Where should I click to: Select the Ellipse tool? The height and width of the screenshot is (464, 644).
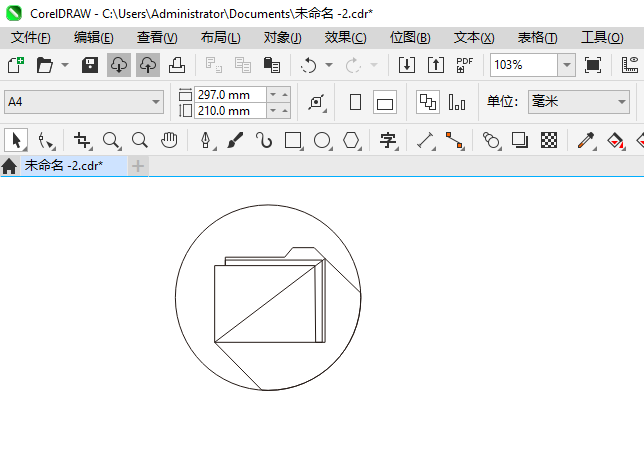pyautogui.click(x=322, y=140)
